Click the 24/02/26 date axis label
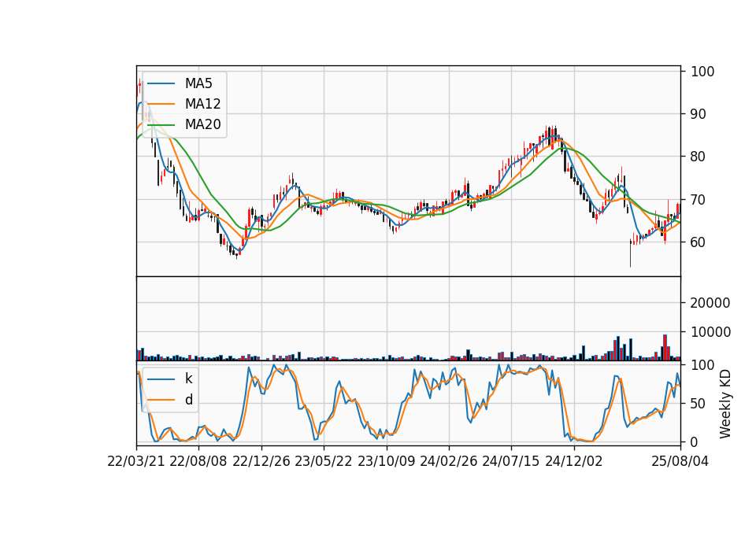Screen dimensions: 756x543 click(x=449, y=461)
